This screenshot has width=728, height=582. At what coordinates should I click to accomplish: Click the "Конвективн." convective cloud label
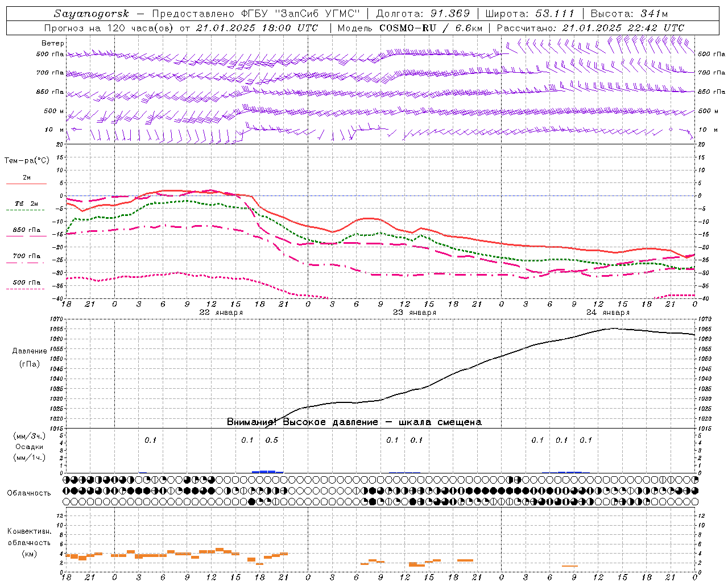29,531
